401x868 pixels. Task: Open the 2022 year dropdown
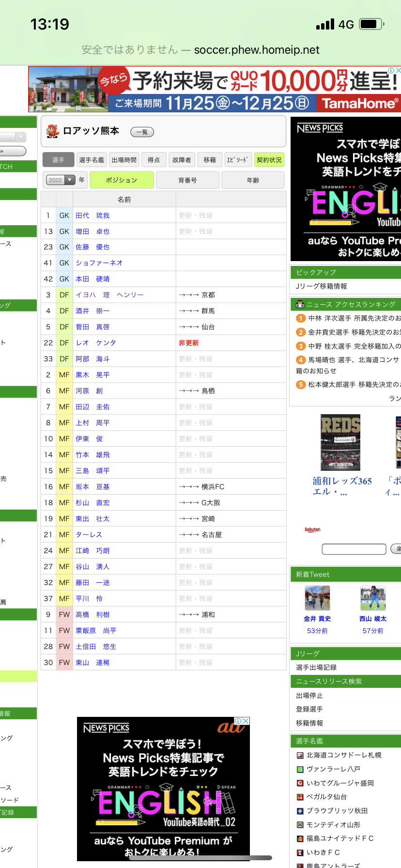tap(60, 180)
